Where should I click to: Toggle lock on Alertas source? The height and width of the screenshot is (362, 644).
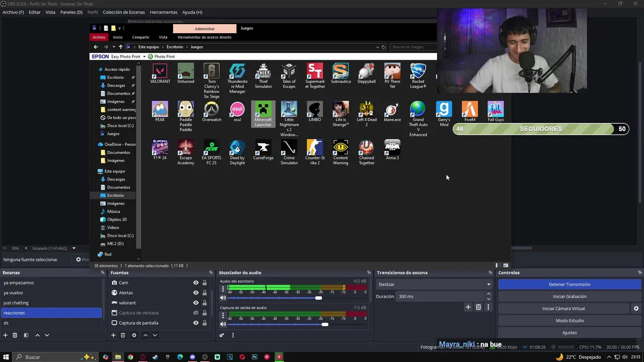204,293
